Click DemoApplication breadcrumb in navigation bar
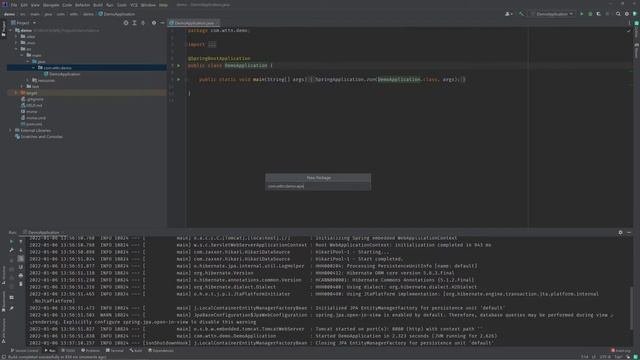Screen dimensions: 640x360 pos(117,14)
